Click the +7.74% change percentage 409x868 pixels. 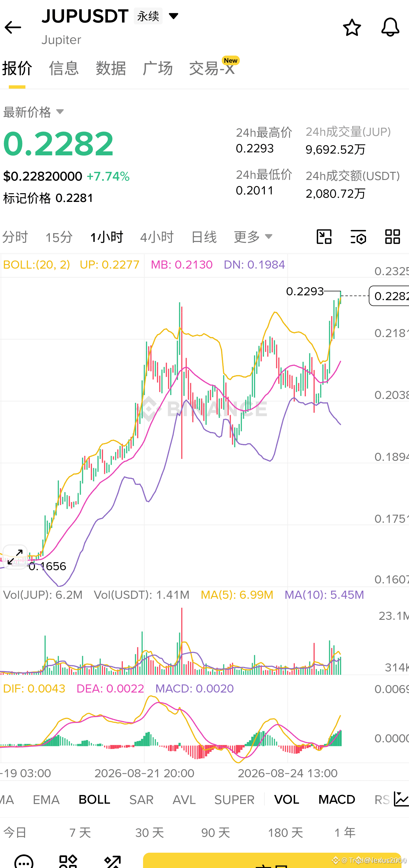(108, 176)
